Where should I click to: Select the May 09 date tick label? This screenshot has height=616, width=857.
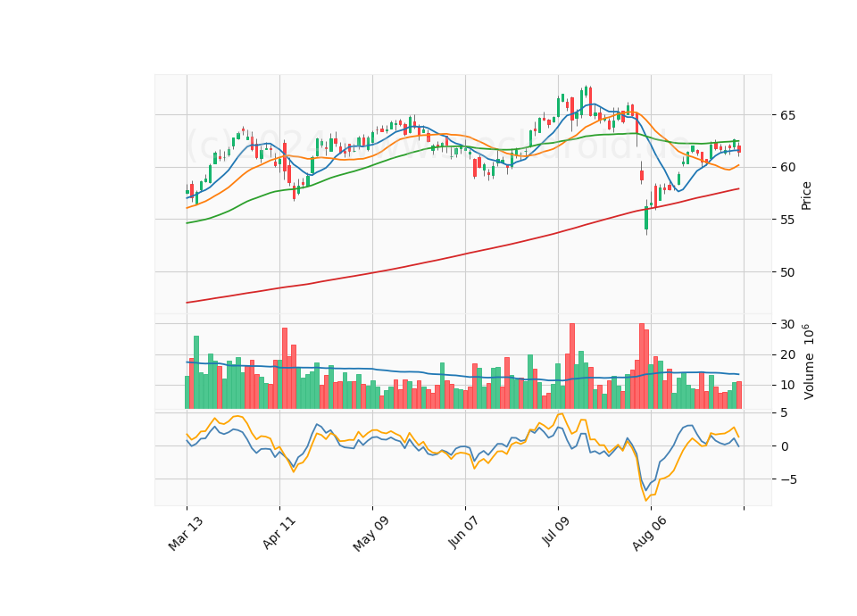371,534
